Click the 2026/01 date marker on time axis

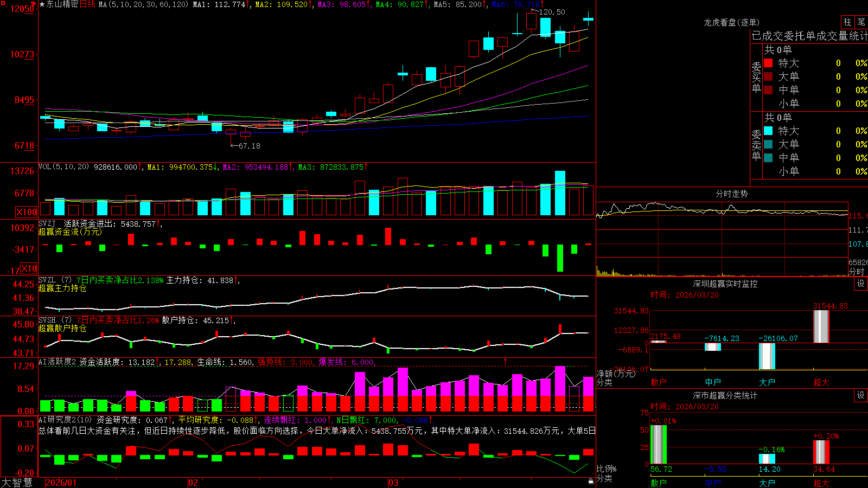61,483
